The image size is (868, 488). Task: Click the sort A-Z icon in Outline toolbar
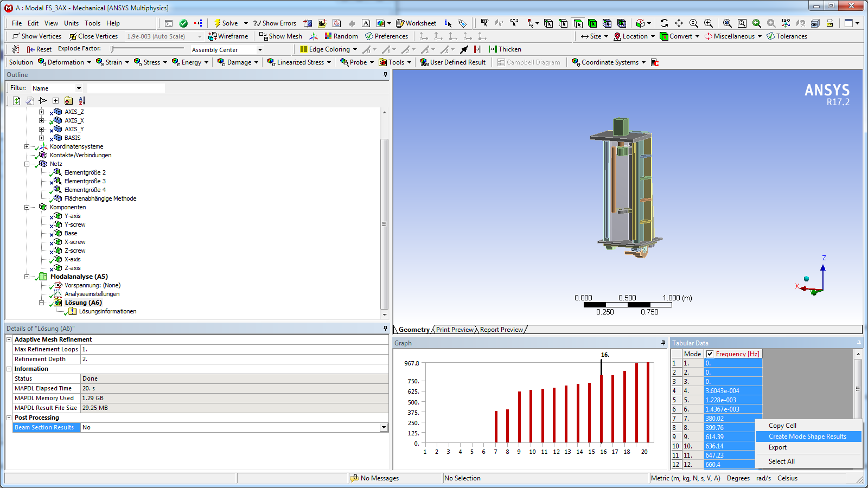point(82,101)
